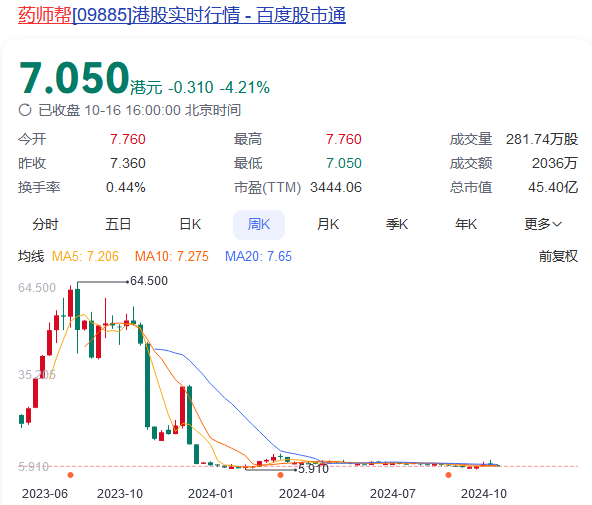Click the -4.21% change percentage
Screen dimensions: 592x505
coord(245,88)
